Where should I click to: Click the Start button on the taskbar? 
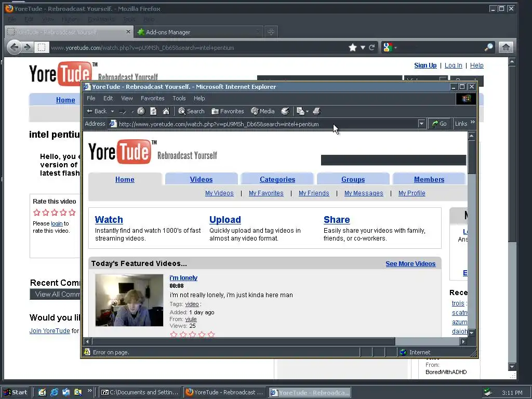point(15,393)
